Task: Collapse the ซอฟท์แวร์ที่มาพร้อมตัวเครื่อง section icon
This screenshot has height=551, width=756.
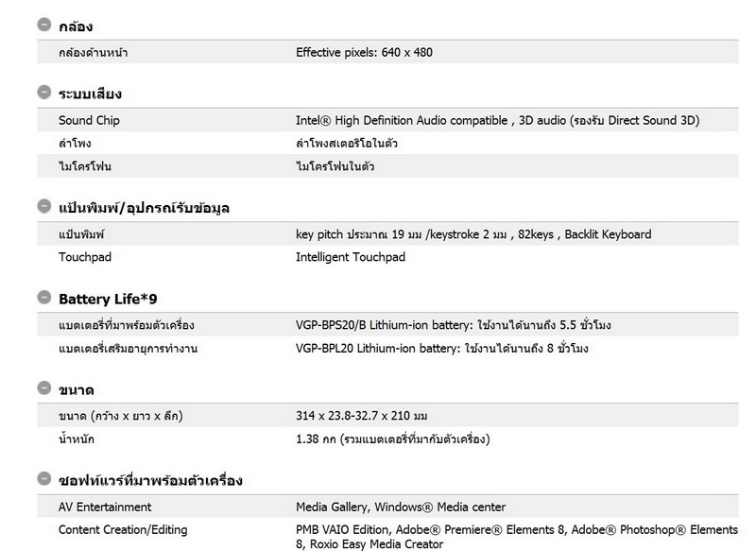Action: tap(44, 479)
